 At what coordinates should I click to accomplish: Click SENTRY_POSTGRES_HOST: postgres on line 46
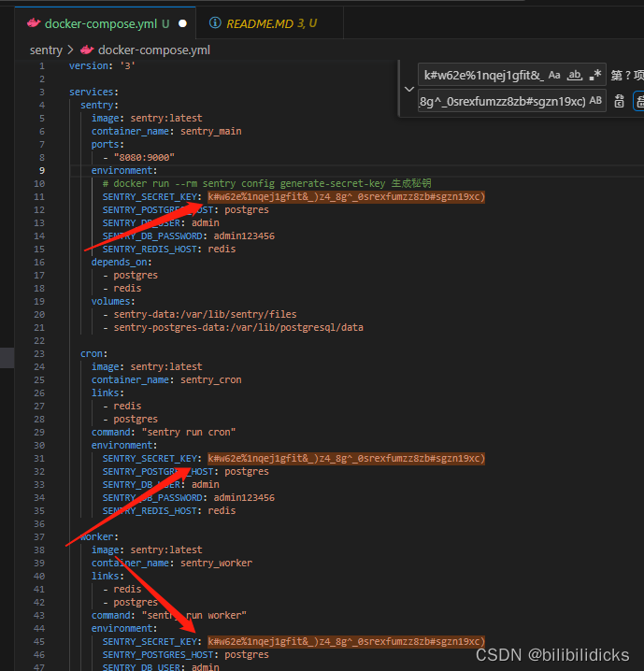point(185,655)
